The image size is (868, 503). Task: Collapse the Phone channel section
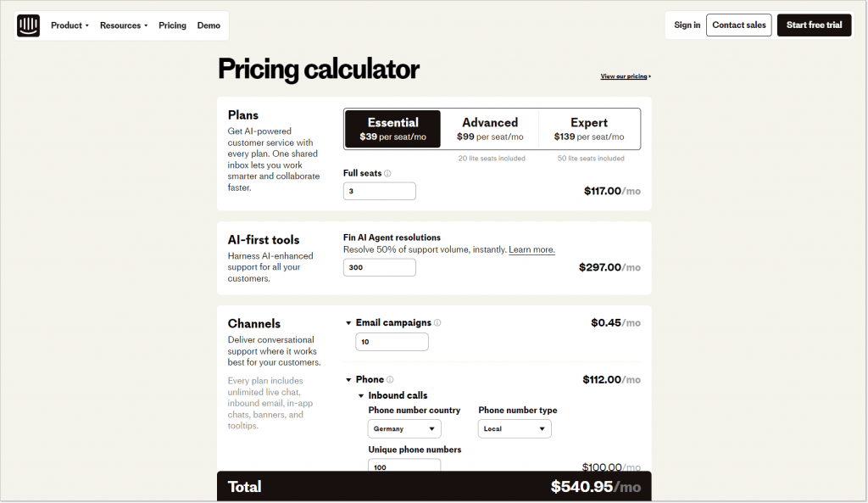[x=348, y=379]
